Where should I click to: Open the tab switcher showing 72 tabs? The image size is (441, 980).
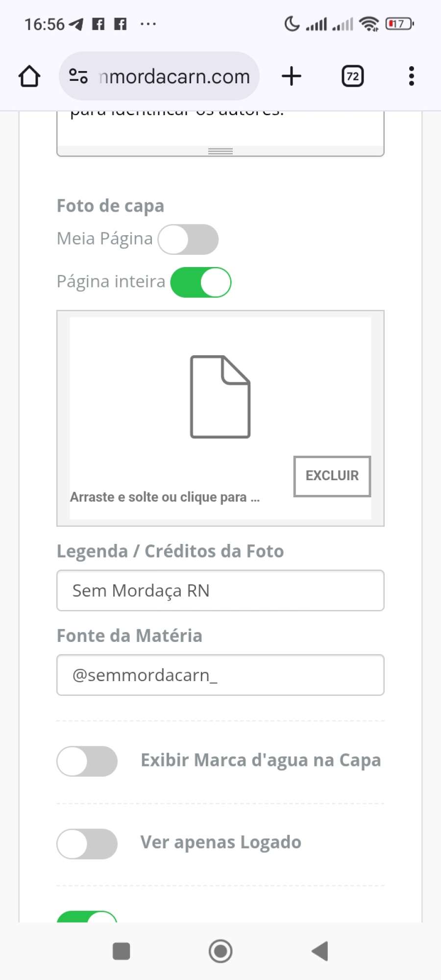click(352, 76)
